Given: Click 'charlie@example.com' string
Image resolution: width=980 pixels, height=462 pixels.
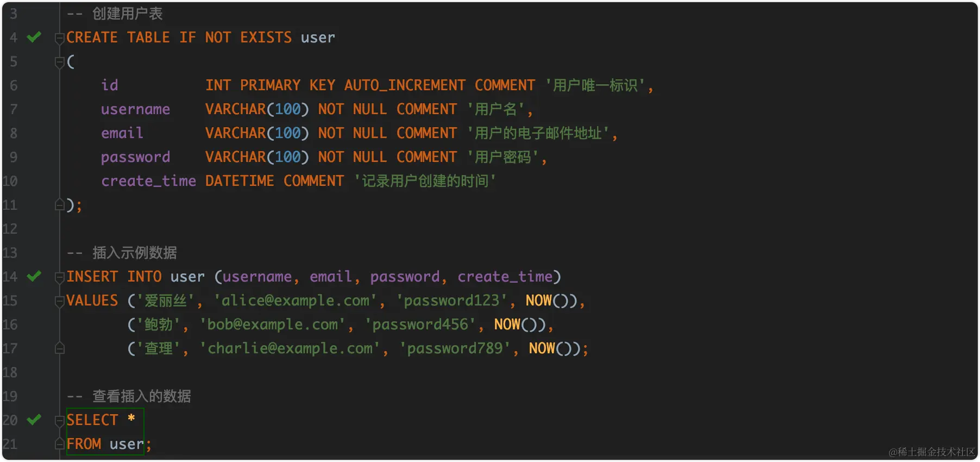Looking at the screenshot, I should click(x=290, y=348).
